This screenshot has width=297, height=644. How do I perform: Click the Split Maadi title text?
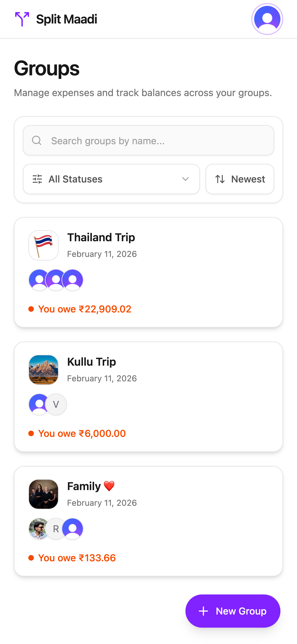pos(67,19)
